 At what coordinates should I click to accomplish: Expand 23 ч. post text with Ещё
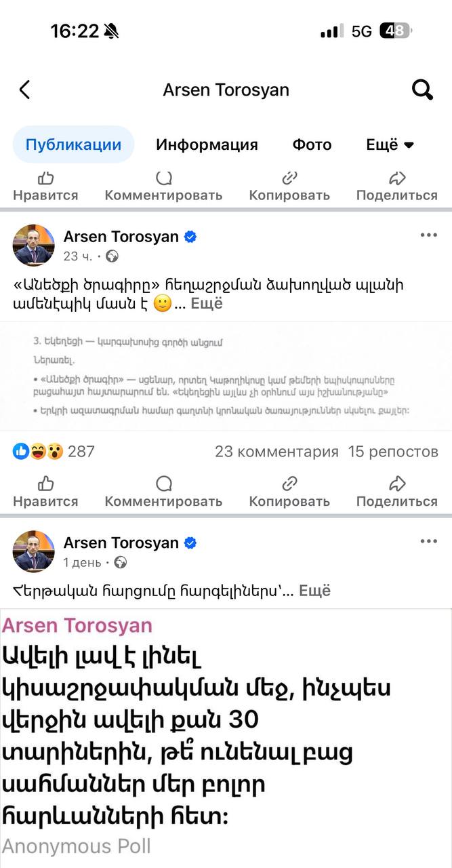[207, 304]
